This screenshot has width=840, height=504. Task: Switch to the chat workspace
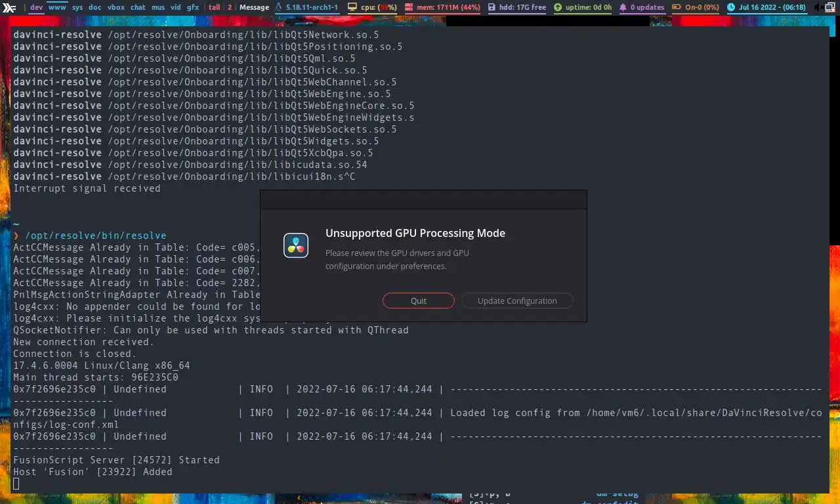[138, 7]
